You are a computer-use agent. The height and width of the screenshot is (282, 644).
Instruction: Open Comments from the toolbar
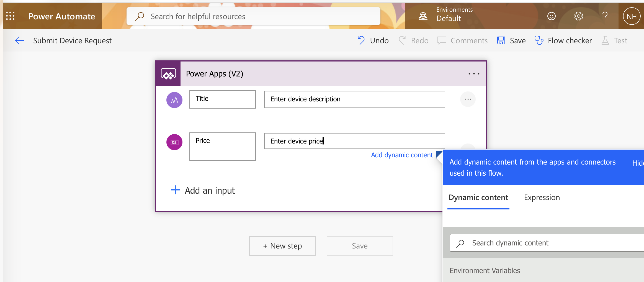pos(469,40)
